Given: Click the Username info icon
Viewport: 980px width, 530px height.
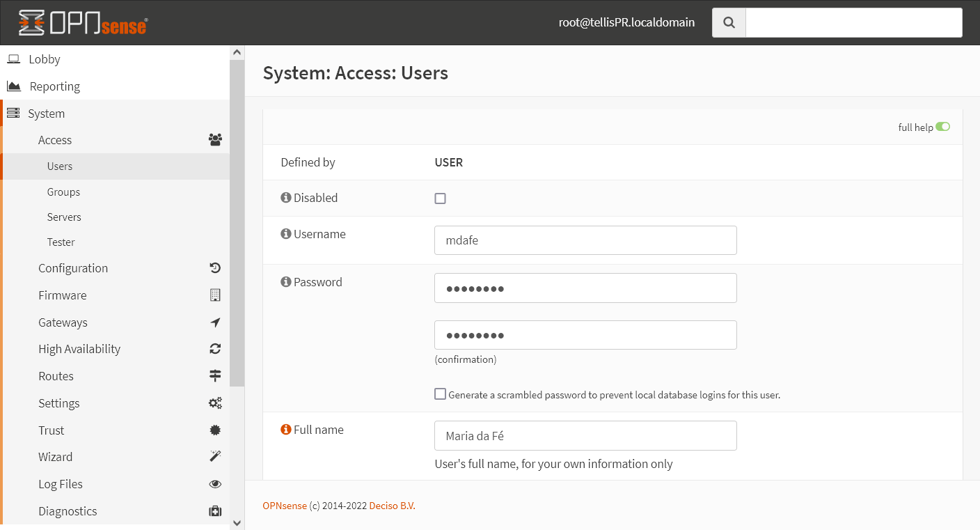Looking at the screenshot, I should click(x=285, y=234).
